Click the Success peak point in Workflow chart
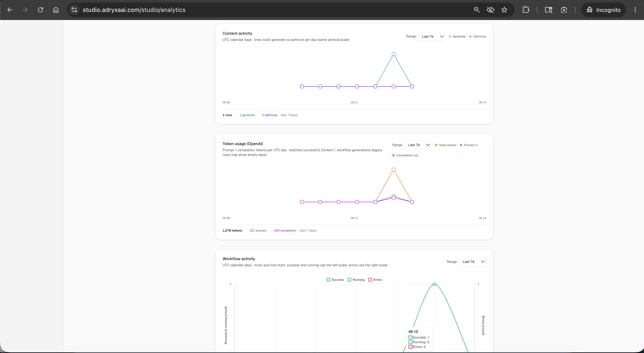This screenshot has width=644, height=353. 434,284
